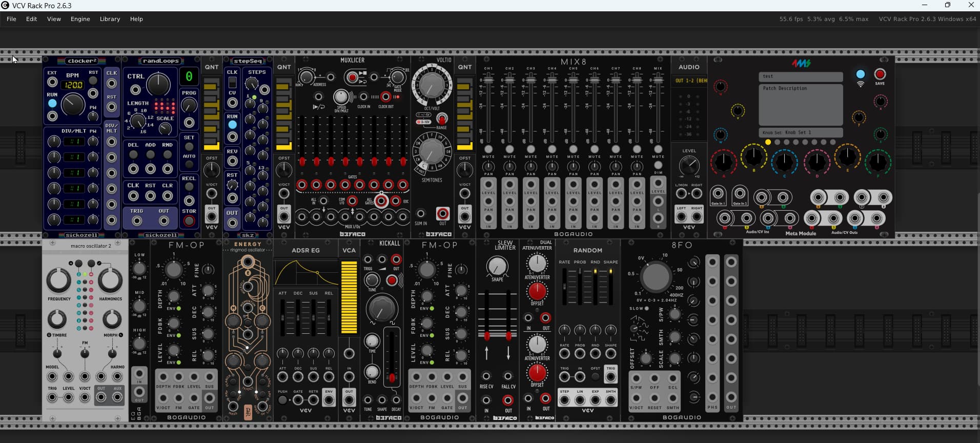The height and width of the screenshot is (443, 980).
Task: Click the Meta Module red knob A
Action: tap(723, 162)
